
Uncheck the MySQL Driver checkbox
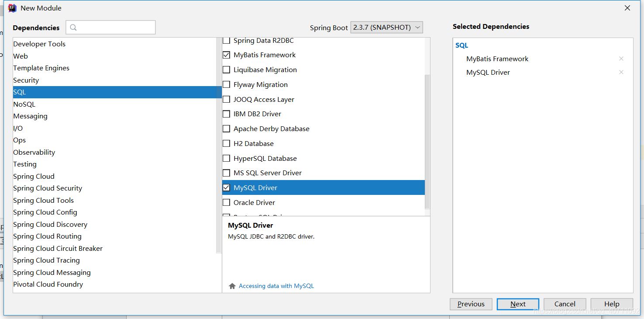(x=226, y=188)
